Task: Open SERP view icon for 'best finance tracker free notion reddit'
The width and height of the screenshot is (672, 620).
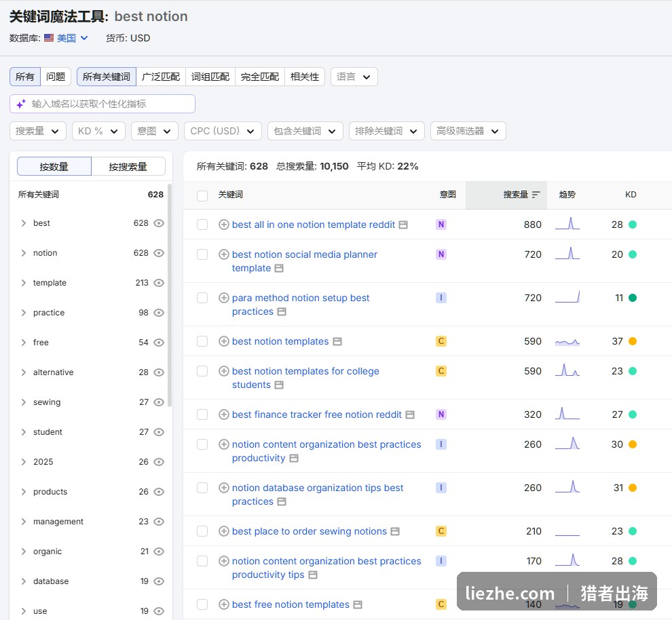Action: [x=410, y=415]
